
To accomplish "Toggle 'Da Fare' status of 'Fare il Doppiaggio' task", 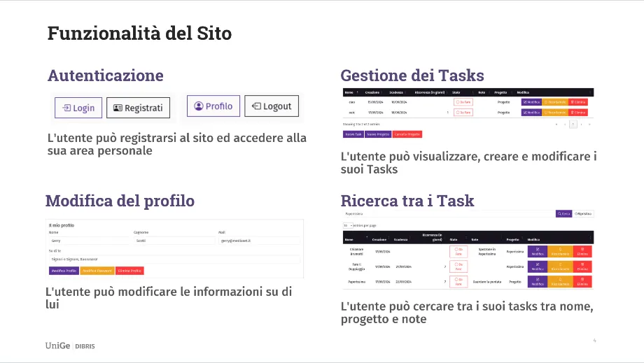I will [458, 266].
